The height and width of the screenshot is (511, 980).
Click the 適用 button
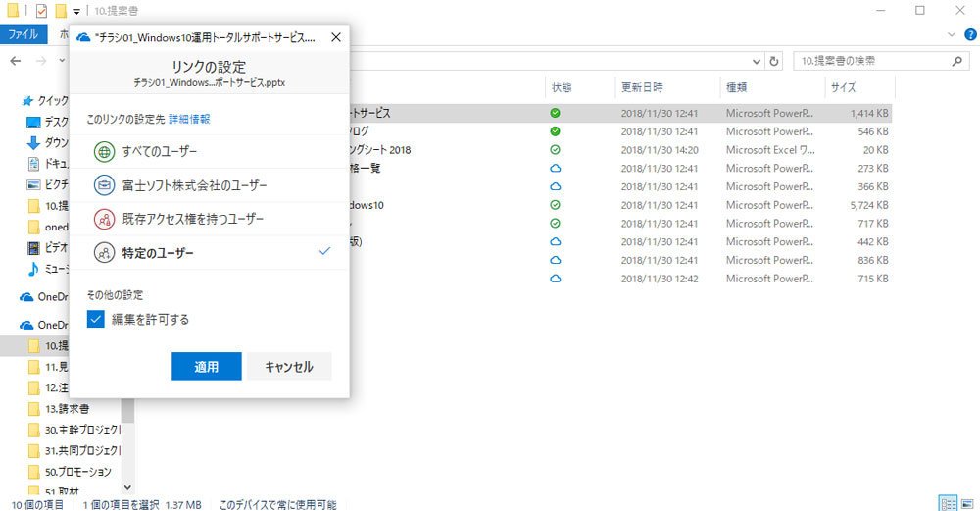tap(206, 367)
